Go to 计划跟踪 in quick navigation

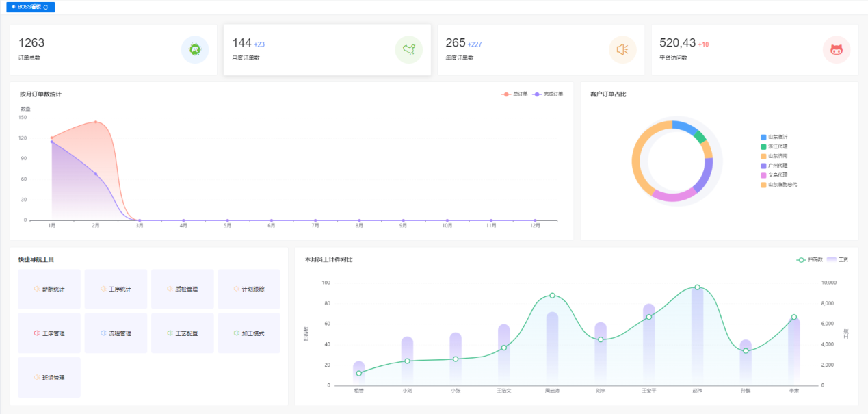click(x=249, y=289)
